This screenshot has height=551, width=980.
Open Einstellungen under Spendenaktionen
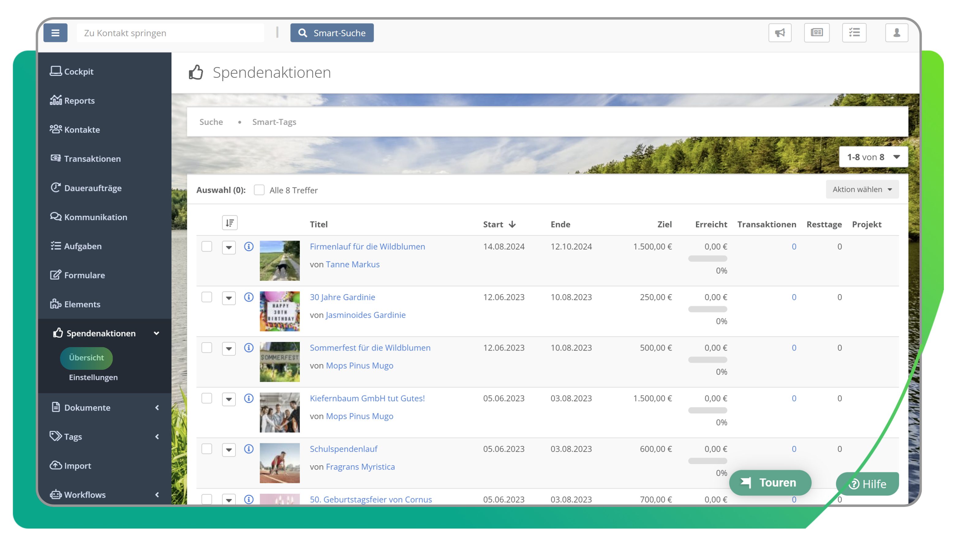click(93, 377)
